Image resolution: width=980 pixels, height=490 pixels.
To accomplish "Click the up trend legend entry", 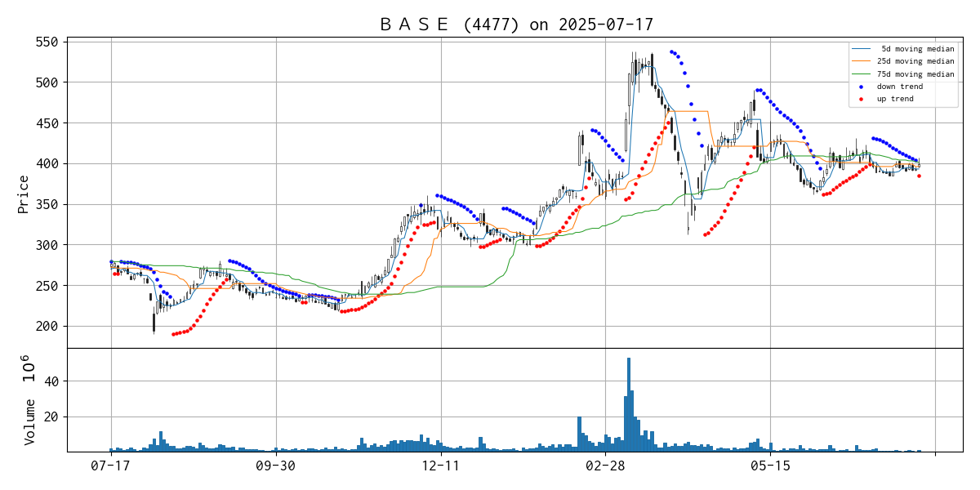I will click(x=896, y=99).
